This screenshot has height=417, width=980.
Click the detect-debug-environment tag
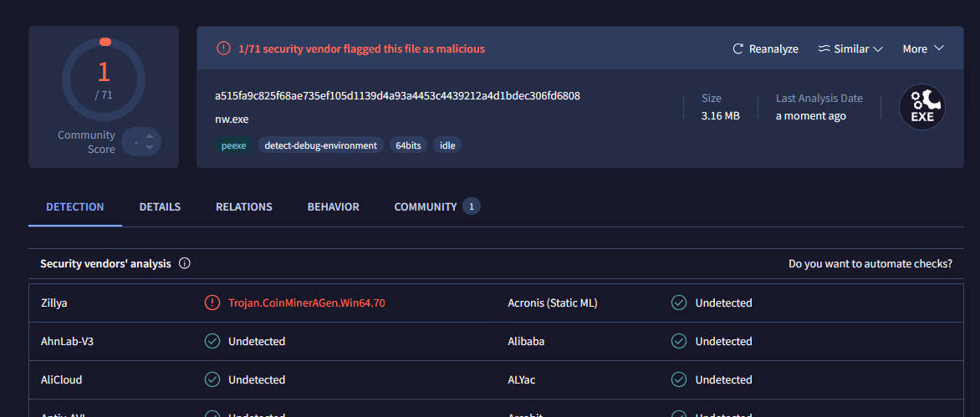click(320, 145)
